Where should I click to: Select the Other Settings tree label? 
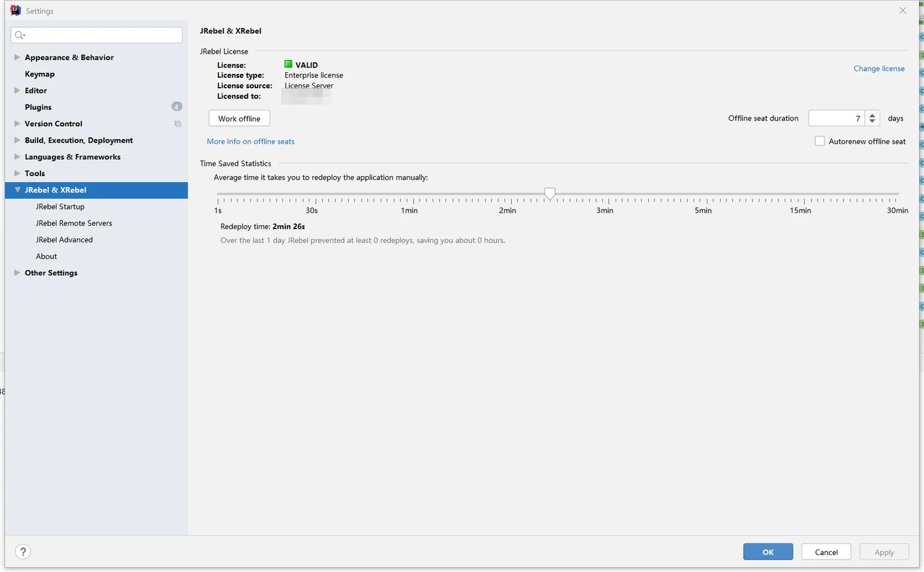click(x=51, y=273)
